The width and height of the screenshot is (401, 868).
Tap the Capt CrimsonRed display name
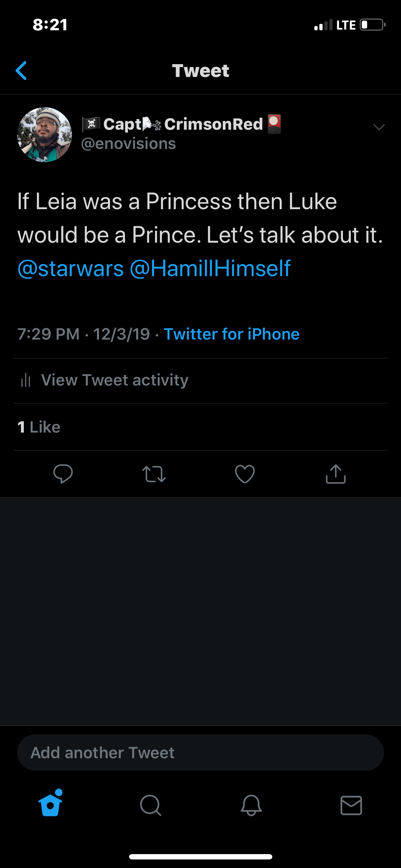[x=182, y=124]
